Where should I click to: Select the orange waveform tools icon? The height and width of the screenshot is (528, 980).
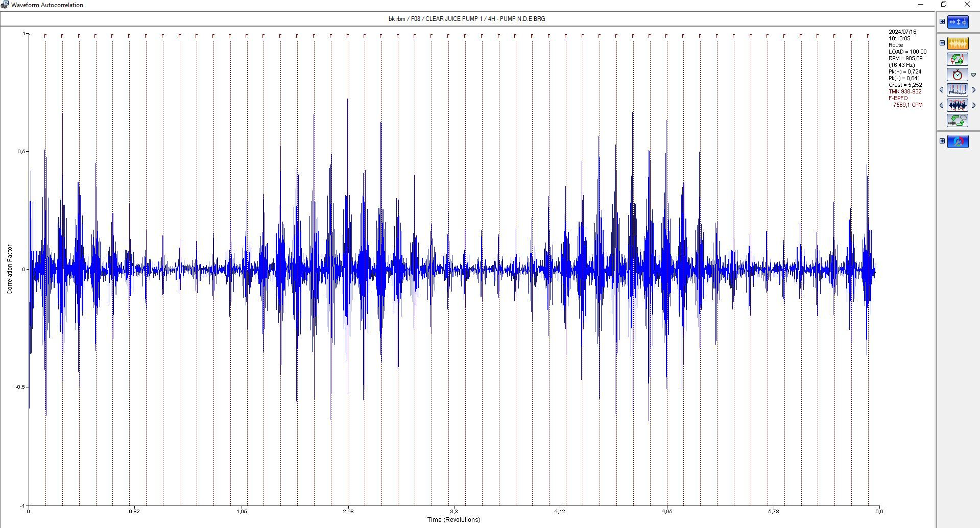[958, 43]
